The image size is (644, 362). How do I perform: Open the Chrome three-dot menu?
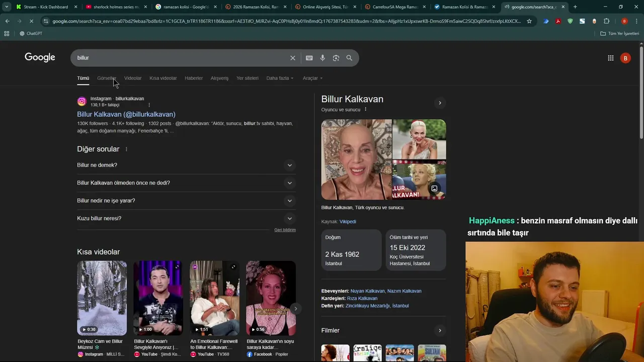[x=636, y=21]
